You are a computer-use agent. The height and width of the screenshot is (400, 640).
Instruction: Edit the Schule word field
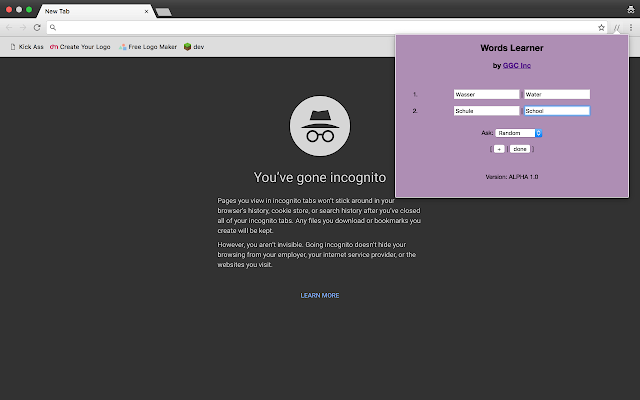point(486,111)
